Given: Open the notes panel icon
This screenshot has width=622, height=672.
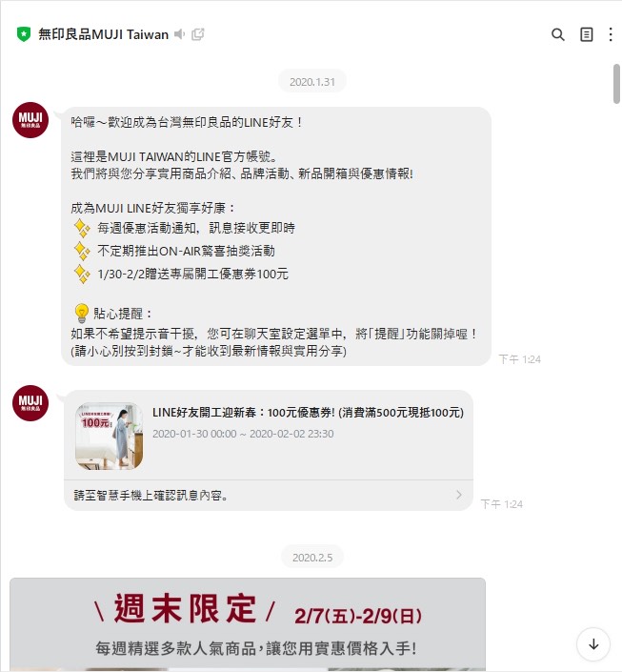Looking at the screenshot, I should click(586, 34).
